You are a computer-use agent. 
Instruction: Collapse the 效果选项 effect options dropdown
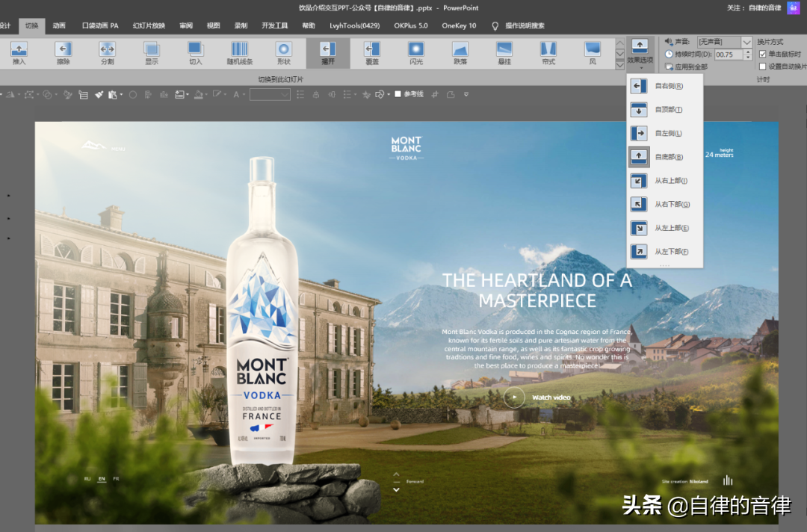[x=640, y=53]
